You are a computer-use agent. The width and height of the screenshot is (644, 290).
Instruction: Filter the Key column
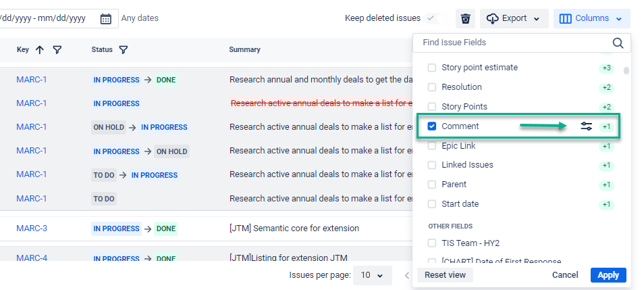tap(57, 49)
